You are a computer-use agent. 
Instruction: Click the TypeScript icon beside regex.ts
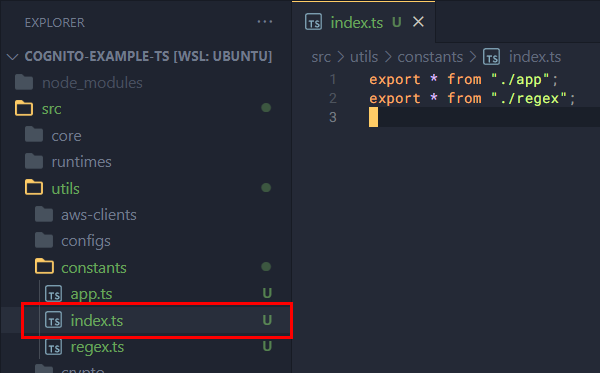(54, 347)
